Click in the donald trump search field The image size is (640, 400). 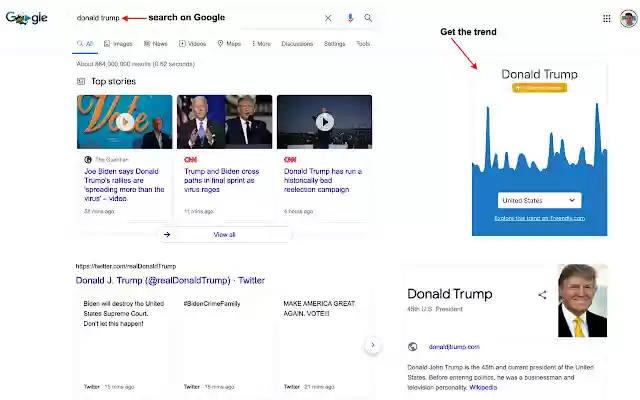point(98,18)
